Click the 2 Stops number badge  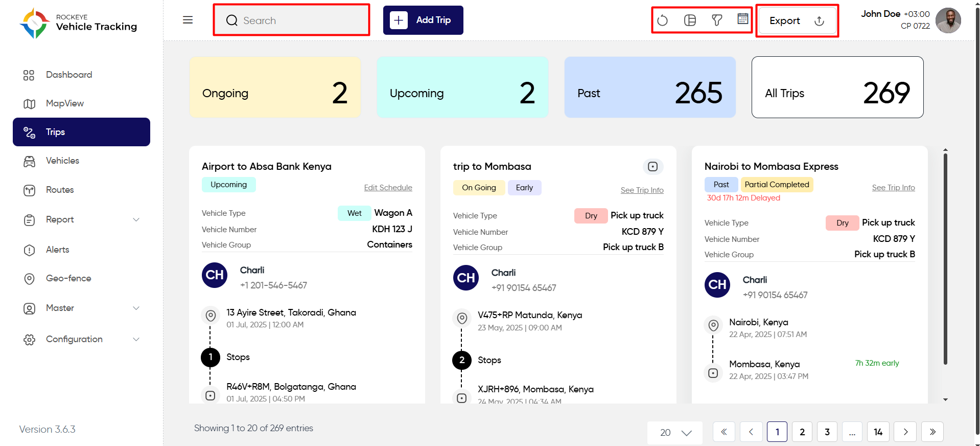[462, 360]
